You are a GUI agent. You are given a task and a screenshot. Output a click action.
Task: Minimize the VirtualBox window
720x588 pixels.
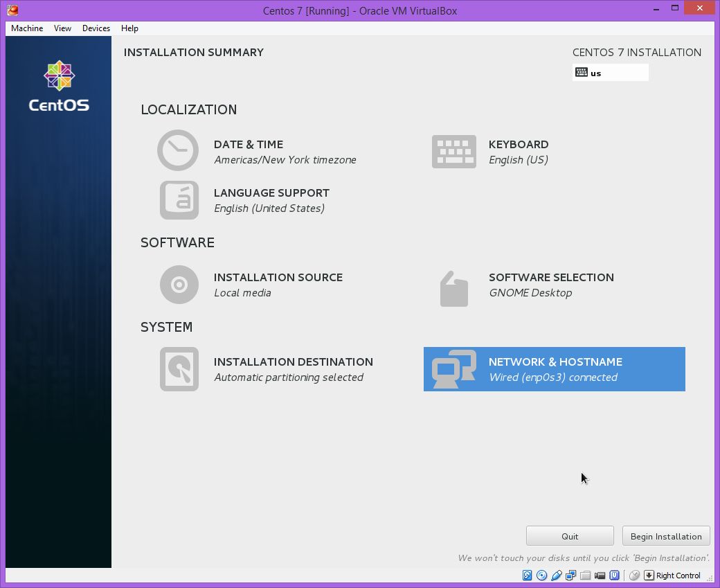(656, 8)
